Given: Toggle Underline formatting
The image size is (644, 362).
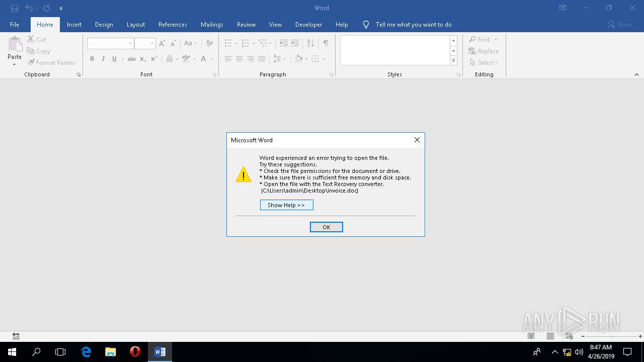Looking at the screenshot, I should [114, 59].
